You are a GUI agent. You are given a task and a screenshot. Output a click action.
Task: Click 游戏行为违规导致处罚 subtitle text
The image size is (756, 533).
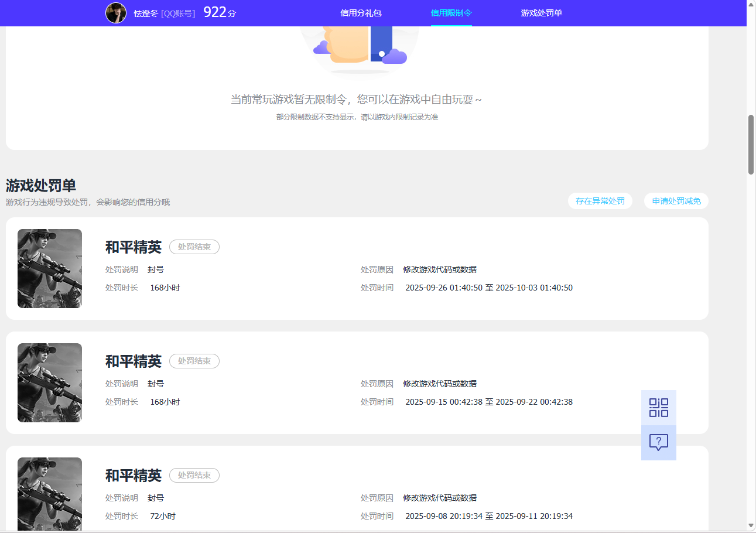(x=88, y=202)
